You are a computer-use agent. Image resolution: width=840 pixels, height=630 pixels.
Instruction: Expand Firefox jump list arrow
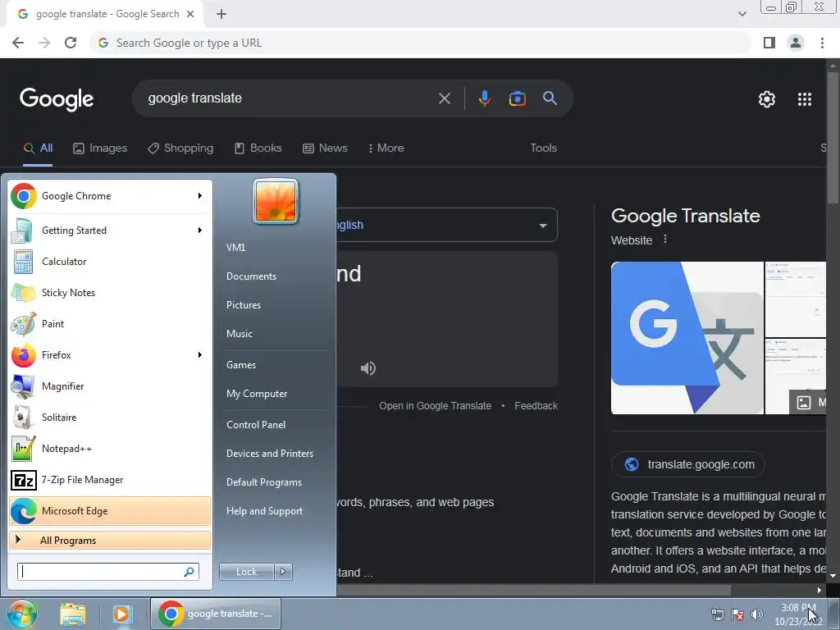click(200, 354)
